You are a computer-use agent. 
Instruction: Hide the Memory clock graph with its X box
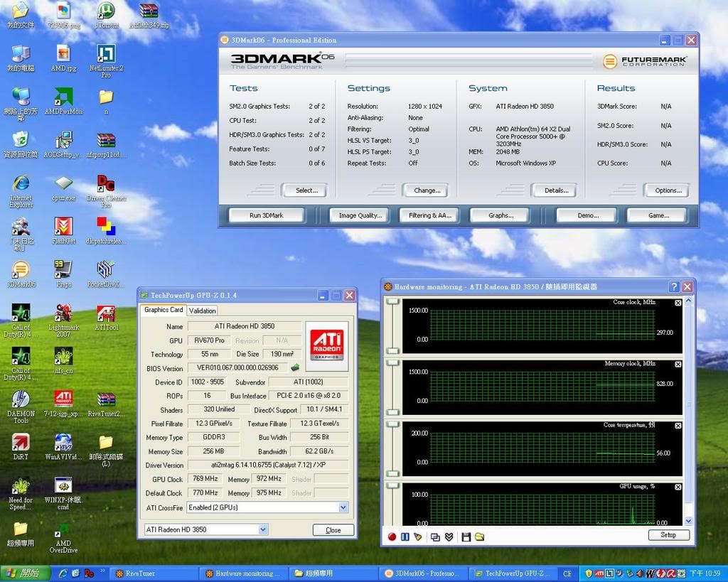pos(678,365)
